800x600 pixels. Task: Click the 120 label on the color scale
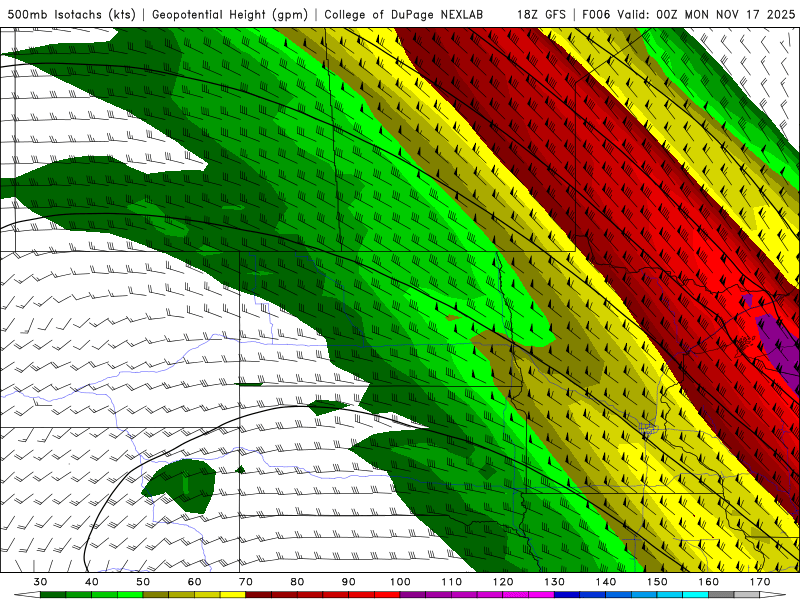coord(503,582)
